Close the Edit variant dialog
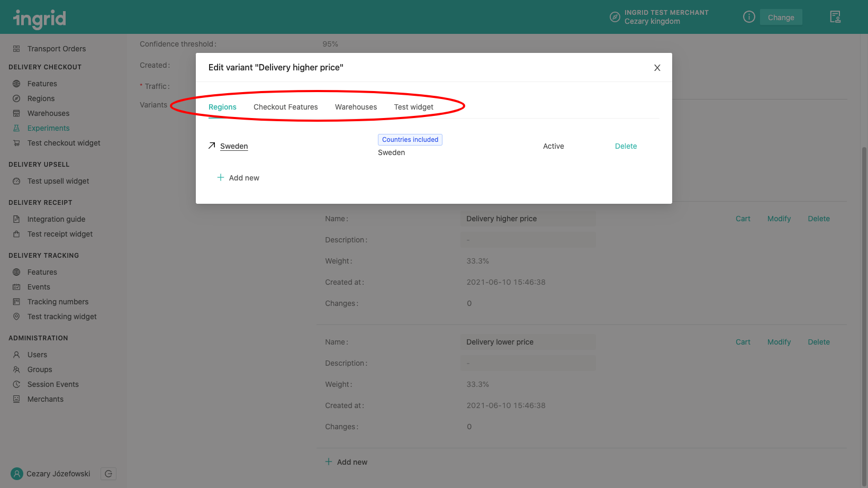The height and width of the screenshot is (488, 868). point(657,68)
